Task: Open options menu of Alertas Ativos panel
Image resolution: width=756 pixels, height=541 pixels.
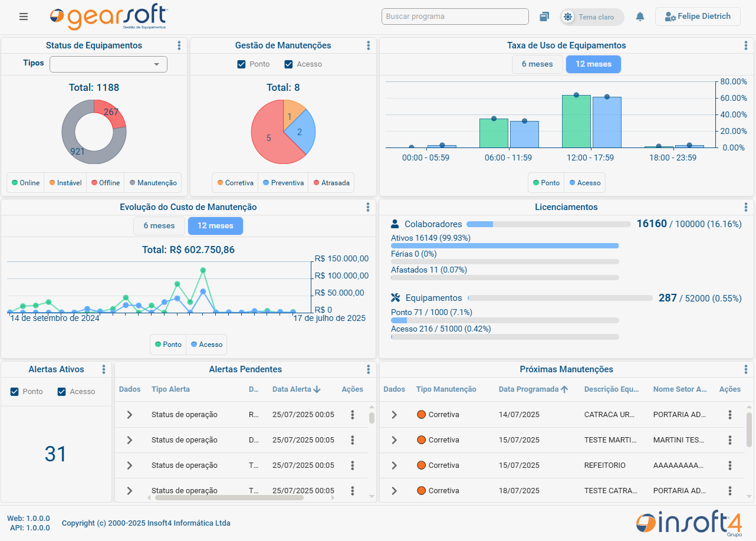Action: coord(104,369)
